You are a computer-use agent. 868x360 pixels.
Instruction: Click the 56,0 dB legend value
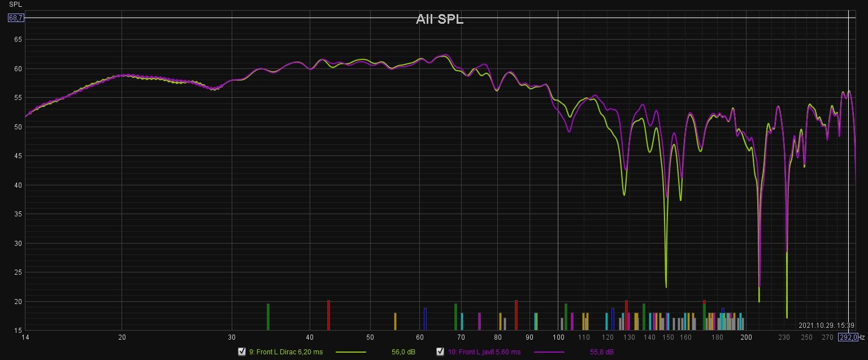click(x=403, y=352)
